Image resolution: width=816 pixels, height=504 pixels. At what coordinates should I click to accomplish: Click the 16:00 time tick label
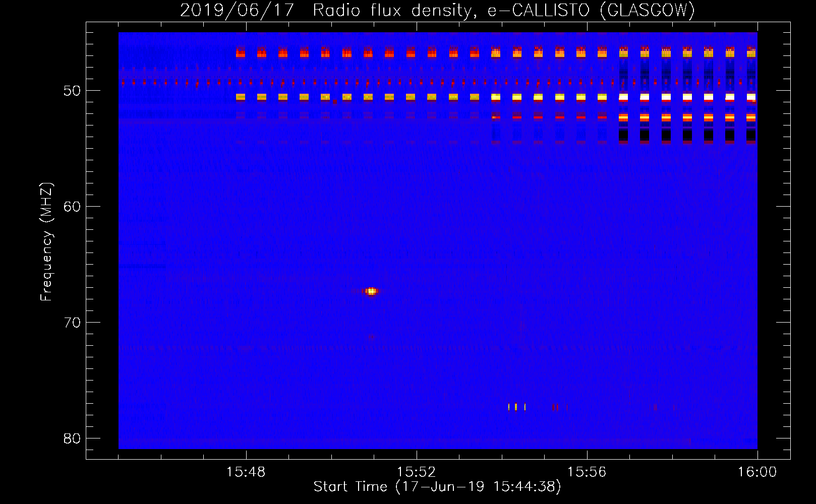757,472
